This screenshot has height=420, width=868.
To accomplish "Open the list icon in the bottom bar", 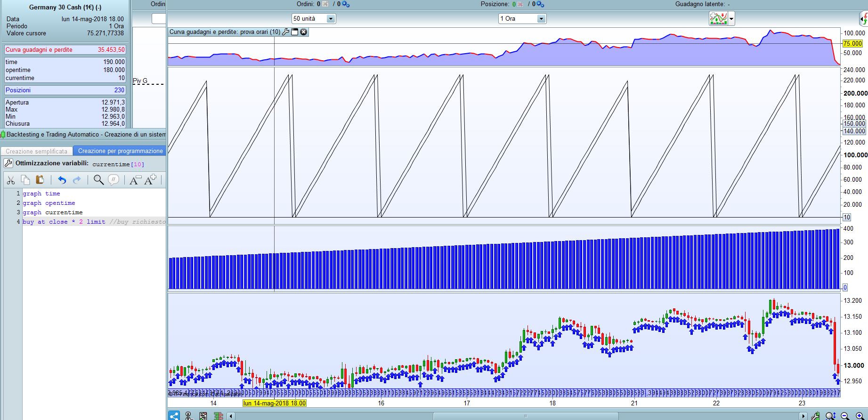I will pos(203,415).
